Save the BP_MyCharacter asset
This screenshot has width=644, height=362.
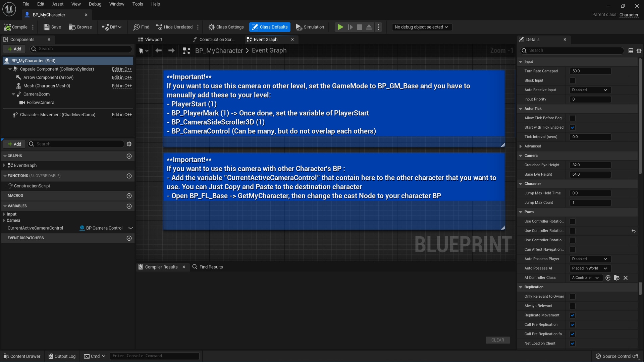click(52, 27)
